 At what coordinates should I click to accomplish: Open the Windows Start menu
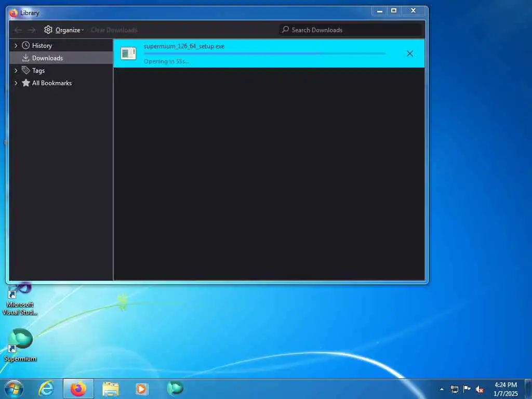(14, 389)
